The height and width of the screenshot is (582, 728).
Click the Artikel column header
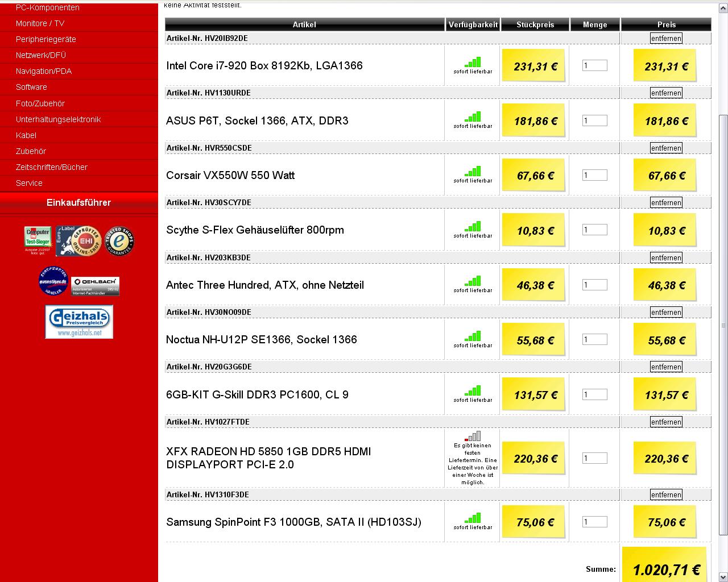coord(304,24)
